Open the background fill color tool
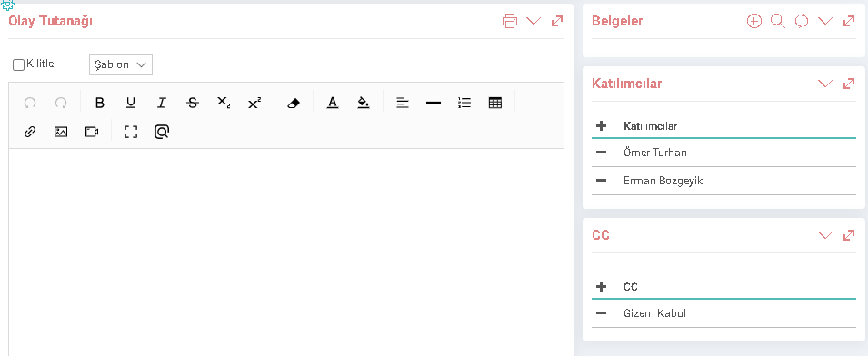 point(364,103)
